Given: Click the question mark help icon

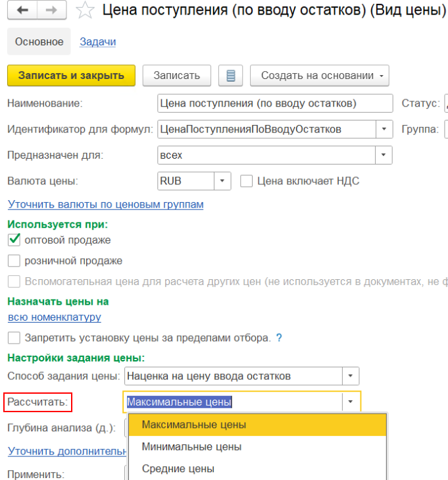Looking at the screenshot, I should [279, 338].
